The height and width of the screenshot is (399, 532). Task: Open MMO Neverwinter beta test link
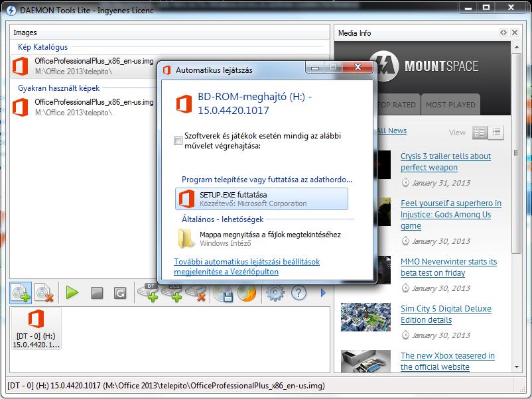[448, 267]
